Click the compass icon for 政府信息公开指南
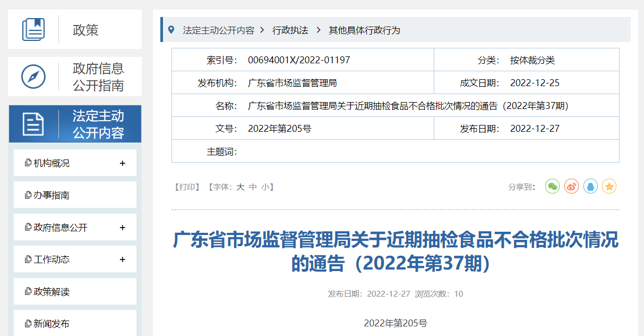The image size is (644, 336). point(33,77)
